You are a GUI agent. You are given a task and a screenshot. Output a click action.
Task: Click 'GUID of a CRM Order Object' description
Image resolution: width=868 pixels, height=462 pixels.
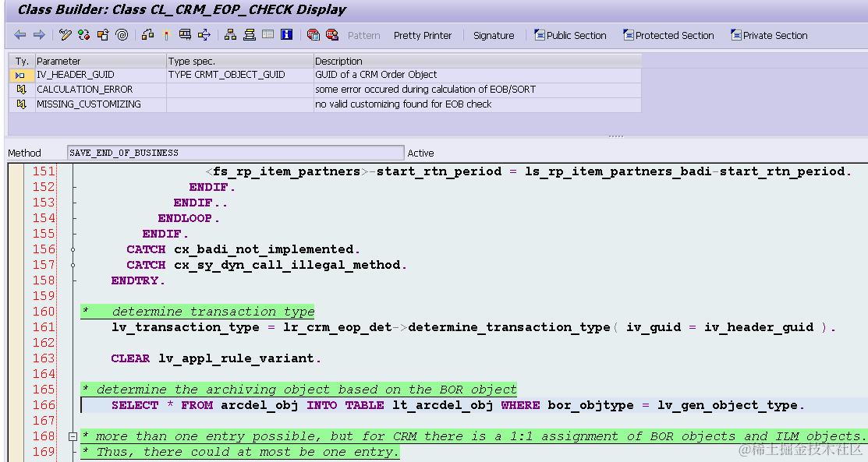click(x=376, y=75)
